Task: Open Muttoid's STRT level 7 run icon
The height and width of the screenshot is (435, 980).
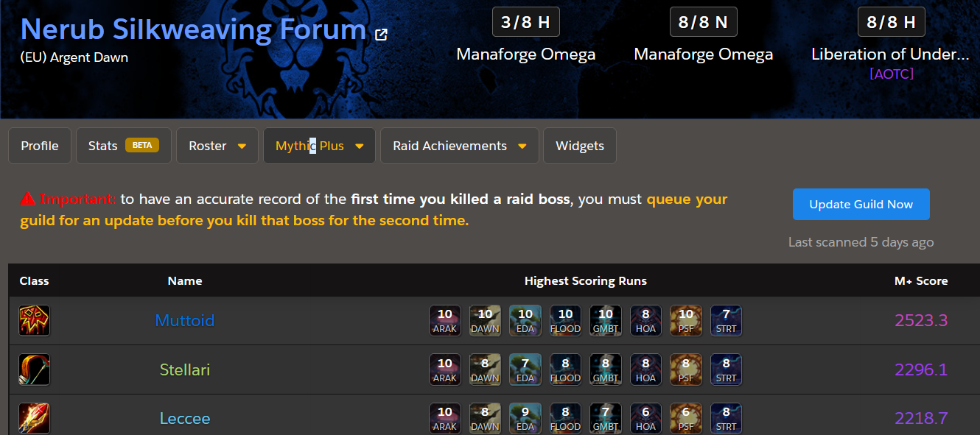Action: tap(726, 321)
